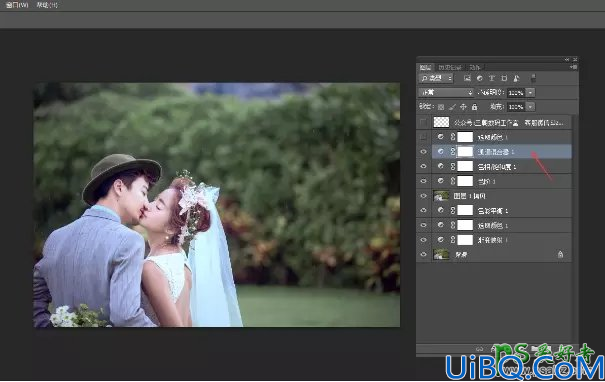Click the Background layer lock icon
Image resolution: width=605 pixels, height=382 pixels.
(x=560, y=254)
